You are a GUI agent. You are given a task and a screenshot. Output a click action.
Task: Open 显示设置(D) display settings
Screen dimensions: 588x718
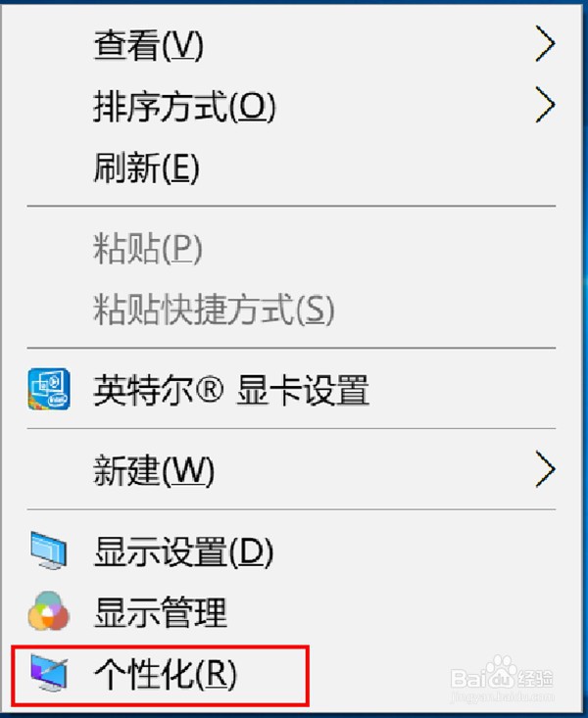pyautogui.click(x=291, y=550)
